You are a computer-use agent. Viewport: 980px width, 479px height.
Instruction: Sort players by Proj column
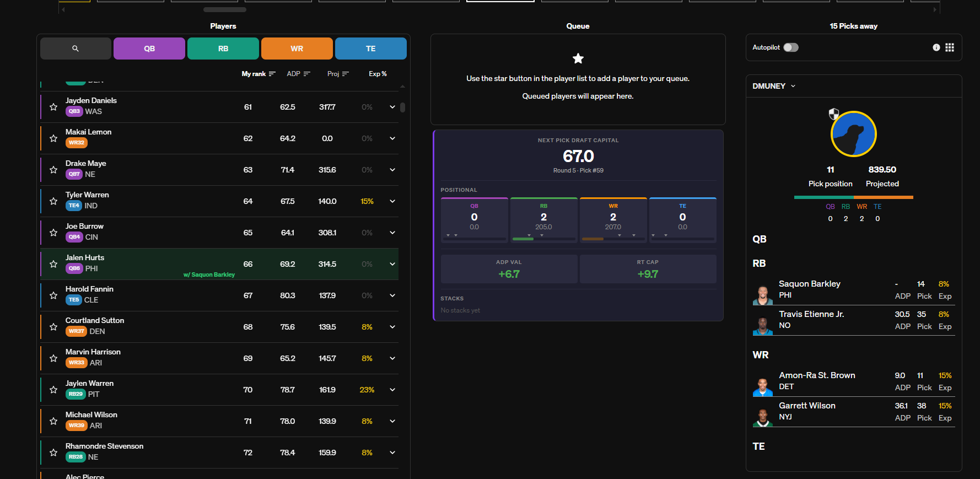(x=338, y=74)
